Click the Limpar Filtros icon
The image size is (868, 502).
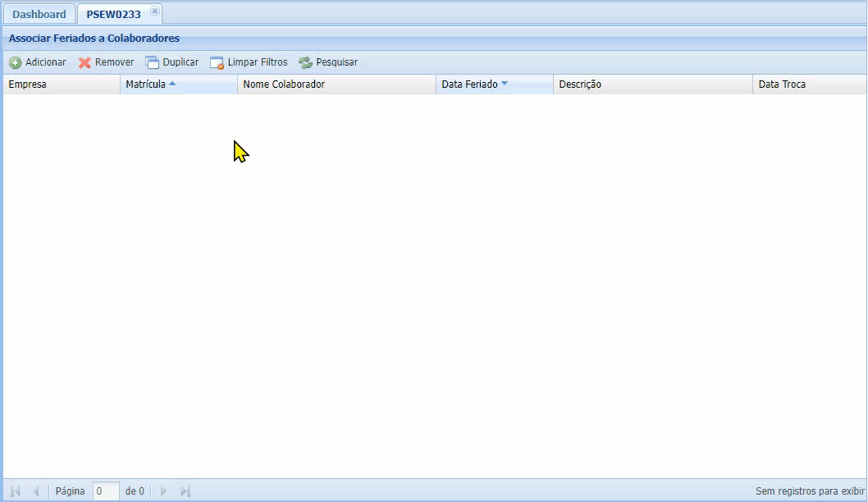[x=217, y=62]
